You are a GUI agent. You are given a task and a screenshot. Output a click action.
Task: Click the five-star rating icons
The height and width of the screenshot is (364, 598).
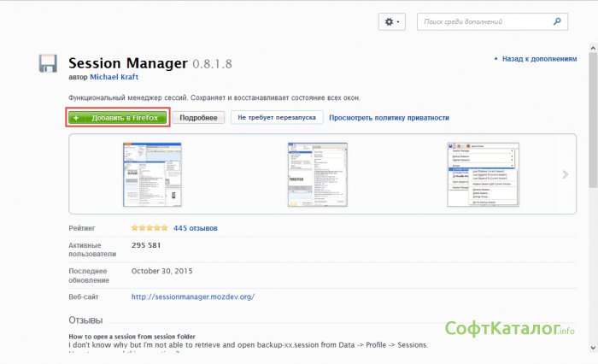pyautogui.click(x=149, y=228)
